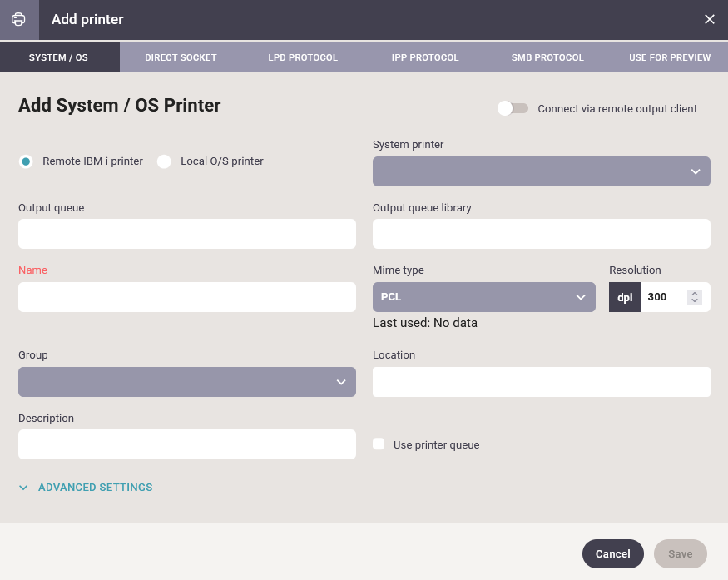Viewport: 728px width, 580px height.
Task: Open the SMB Protocol tab
Action: coord(547,57)
